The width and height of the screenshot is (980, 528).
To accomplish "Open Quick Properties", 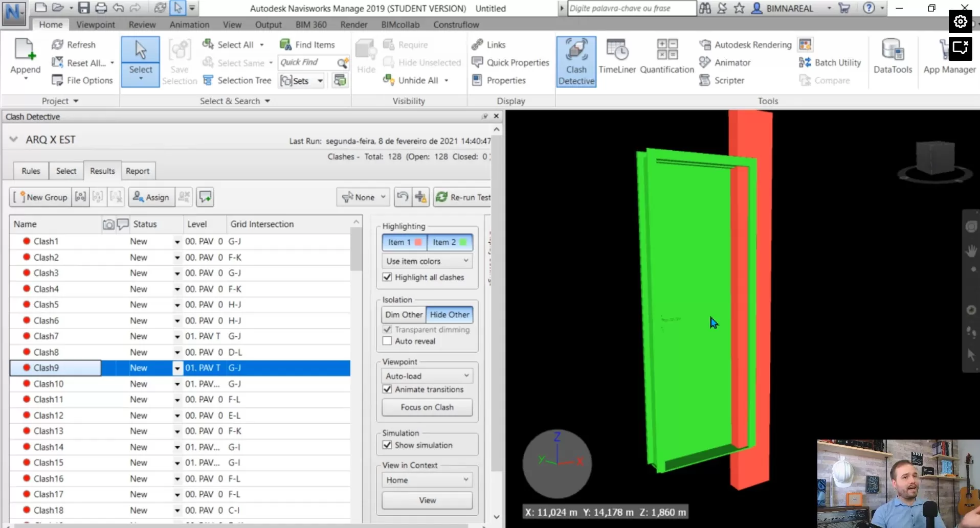I will 510,62.
